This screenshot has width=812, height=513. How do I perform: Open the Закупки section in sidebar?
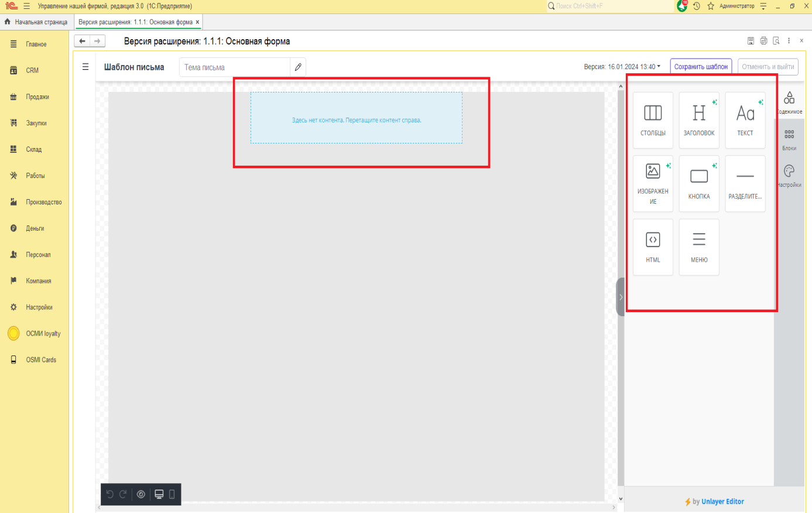click(35, 123)
